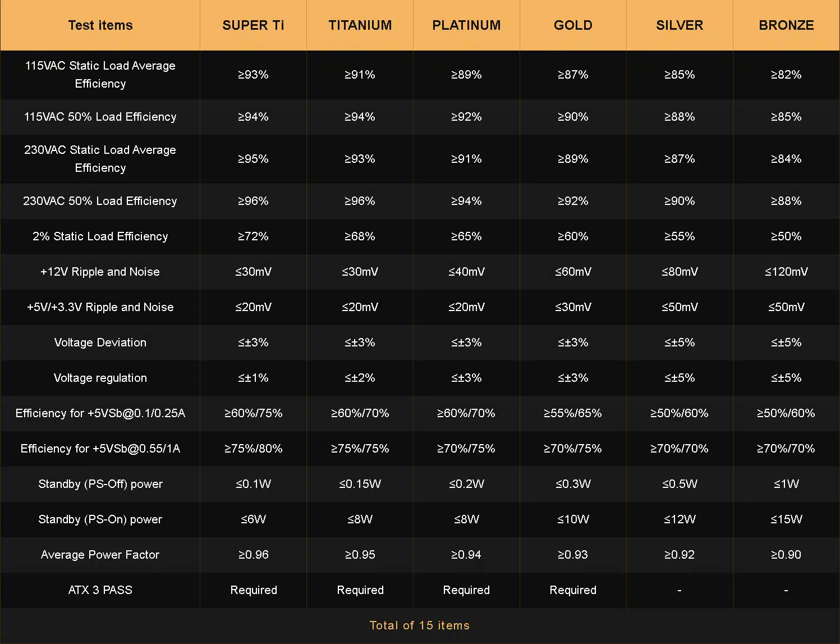Click the ATX 3 PASS row label
840x644 pixels.
tap(100, 590)
